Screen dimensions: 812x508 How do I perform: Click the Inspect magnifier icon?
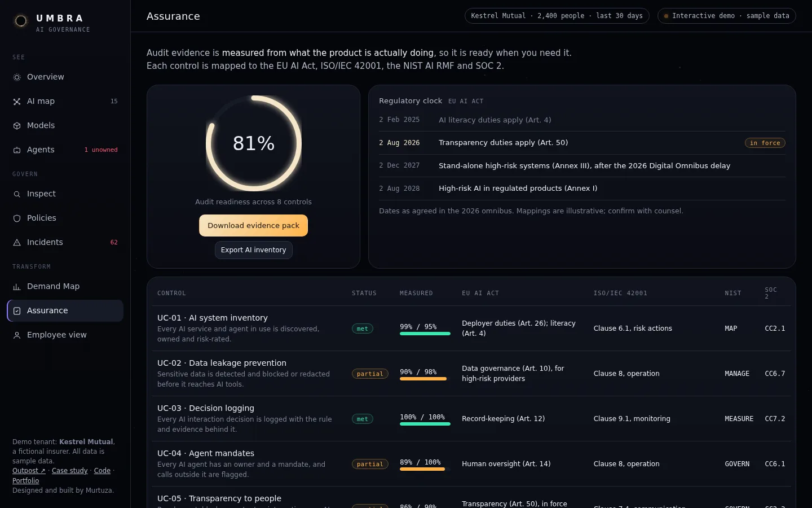click(x=17, y=194)
